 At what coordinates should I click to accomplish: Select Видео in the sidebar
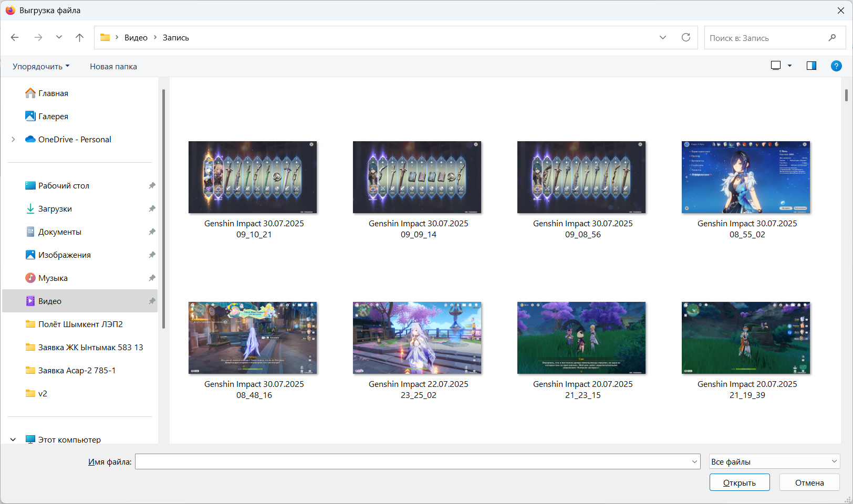[x=80, y=301]
